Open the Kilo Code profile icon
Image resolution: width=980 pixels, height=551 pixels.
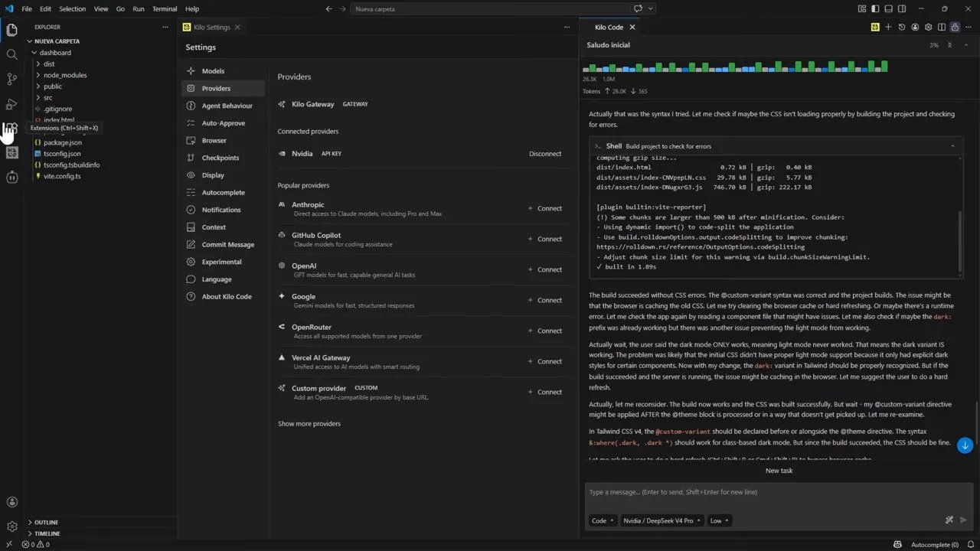(x=915, y=27)
